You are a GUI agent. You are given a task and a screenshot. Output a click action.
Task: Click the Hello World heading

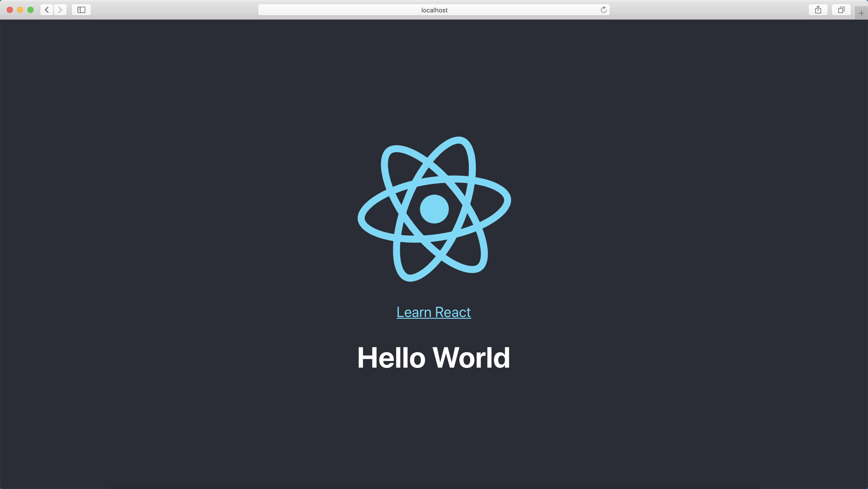tap(434, 357)
